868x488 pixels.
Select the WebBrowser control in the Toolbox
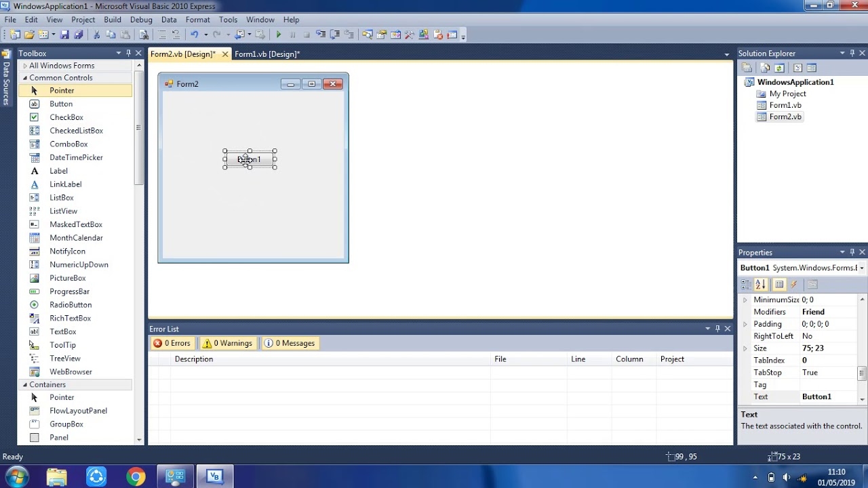(71, 371)
